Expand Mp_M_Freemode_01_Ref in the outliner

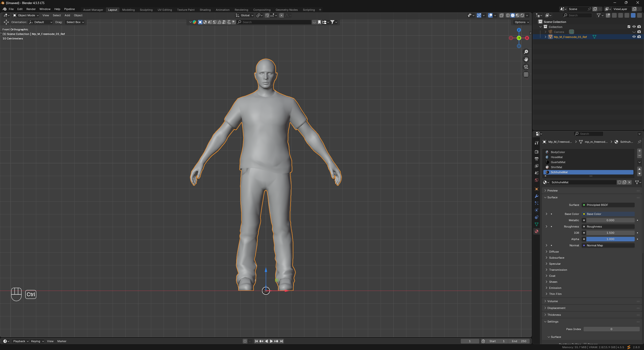545,37
